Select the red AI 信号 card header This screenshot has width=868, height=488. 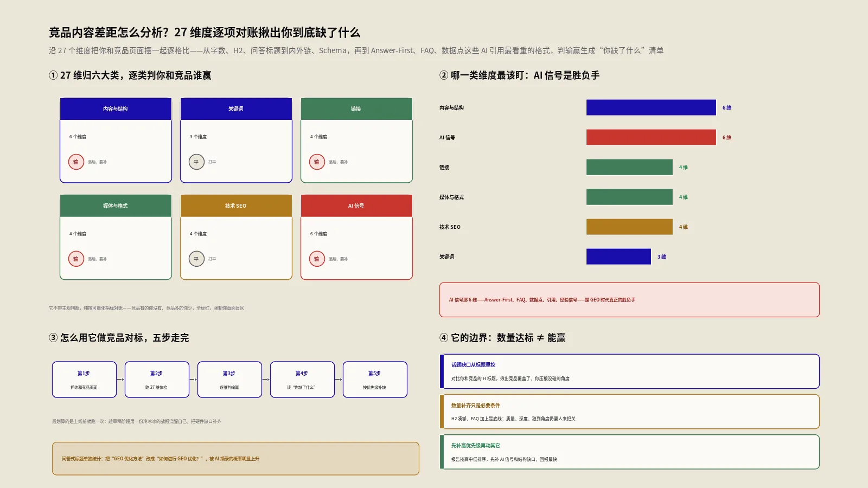point(356,206)
